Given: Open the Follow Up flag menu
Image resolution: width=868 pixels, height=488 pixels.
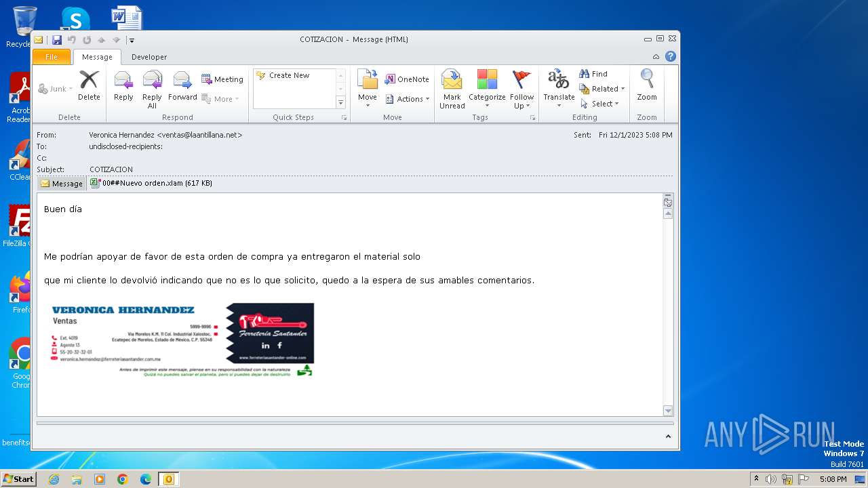Looking at the screenshot, I should click(x=521, y=89).
